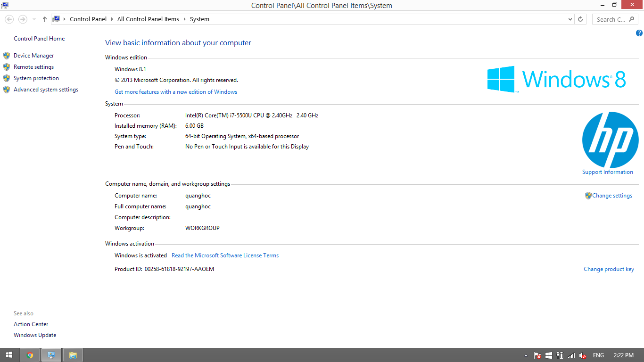
Task: Click WORKGROUP value text
Action: [202, 228]
